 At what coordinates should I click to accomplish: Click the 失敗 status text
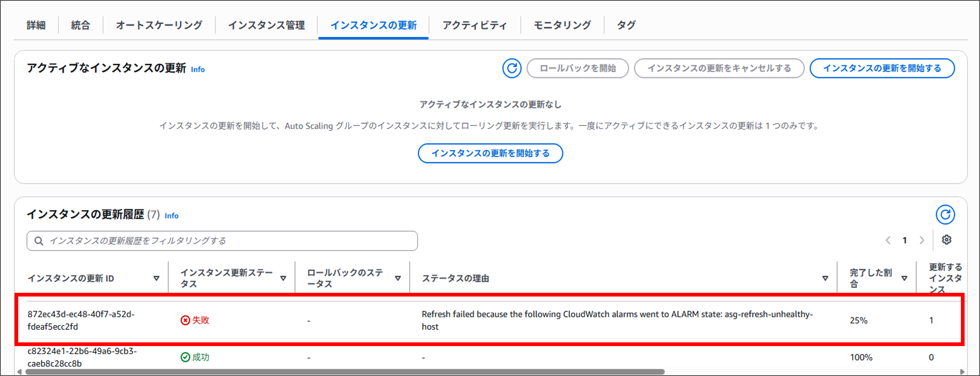click(x=200, y=320)
